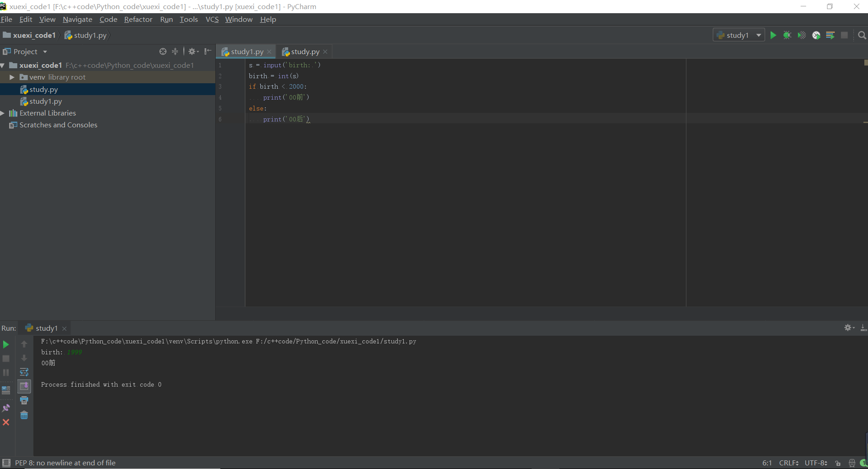Screen dimensions: 868x469
Task: Close the Run panel with red X
Action: pyautogui.click(x=6, y=422)
